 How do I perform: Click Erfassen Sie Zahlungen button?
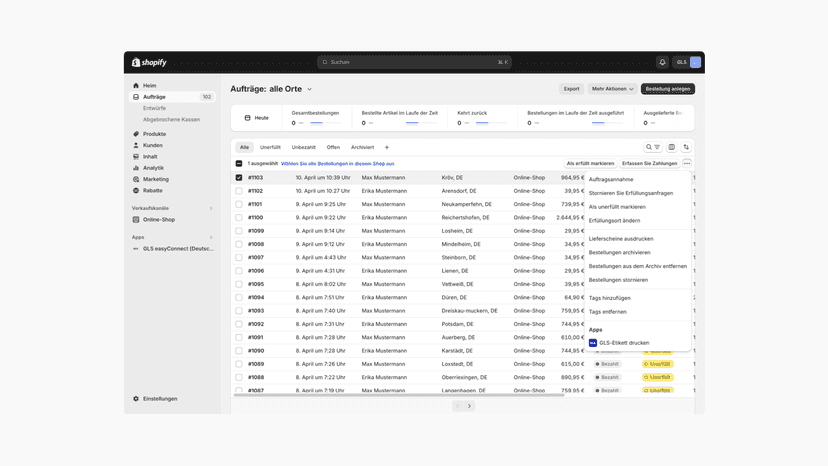pos(649,164)
